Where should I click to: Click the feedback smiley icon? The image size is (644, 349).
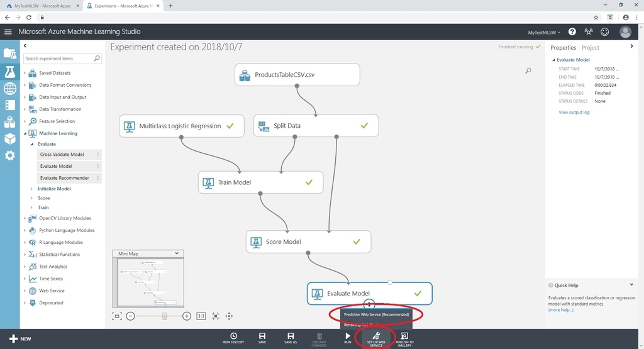pyautogui.click(x=604, y=31)
